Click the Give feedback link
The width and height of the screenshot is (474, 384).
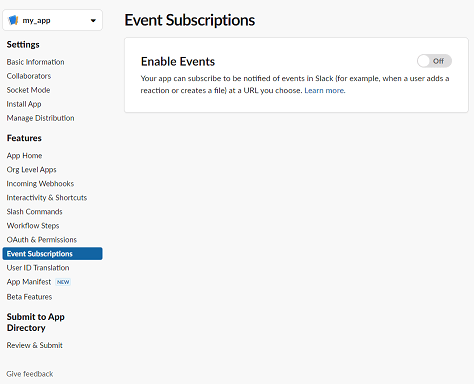pyautogui.click(x=30, y=374)
